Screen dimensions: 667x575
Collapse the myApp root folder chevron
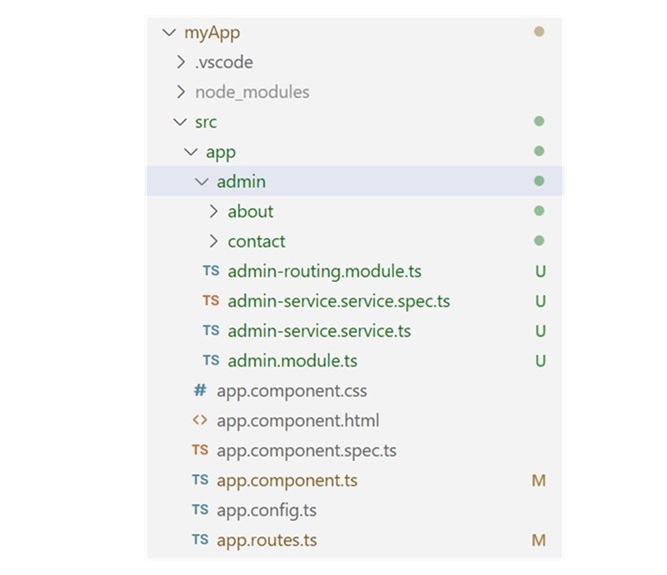168,32
